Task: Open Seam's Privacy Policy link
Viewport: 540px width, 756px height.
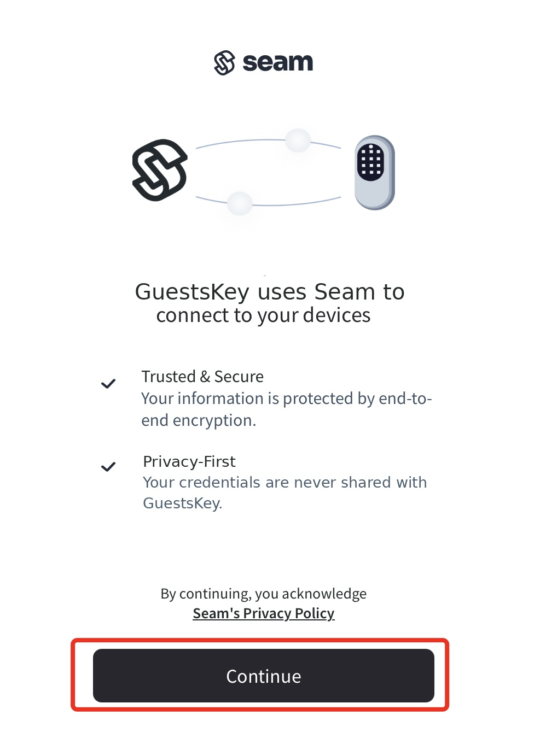Action: tap(263, 613)
